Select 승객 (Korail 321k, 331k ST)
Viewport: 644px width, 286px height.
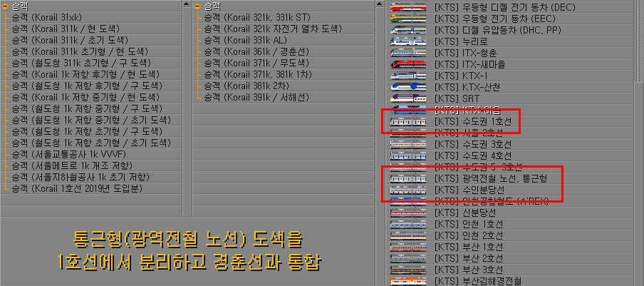point(257,17)
